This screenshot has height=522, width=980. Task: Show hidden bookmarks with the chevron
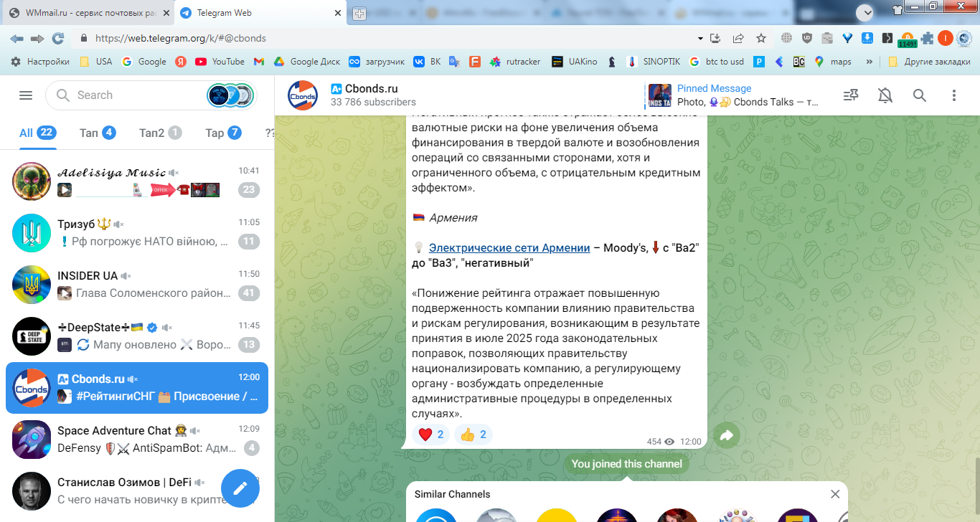870,62
